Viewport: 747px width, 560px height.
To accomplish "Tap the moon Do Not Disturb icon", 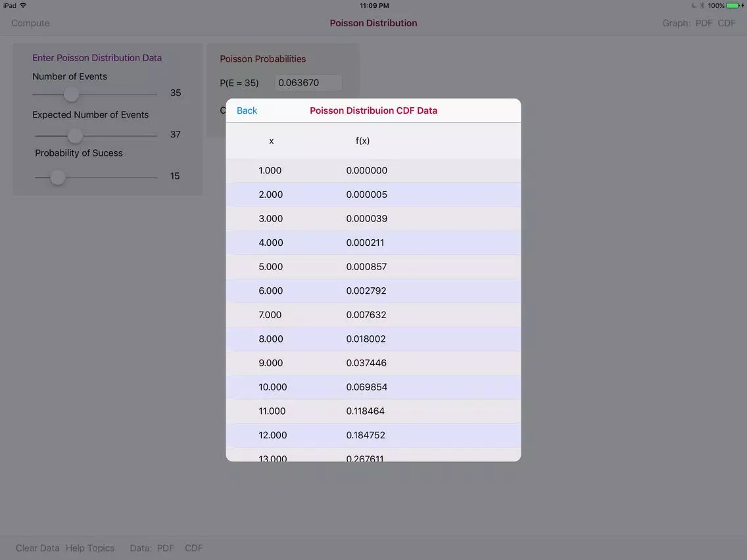I will click(694, 6).
